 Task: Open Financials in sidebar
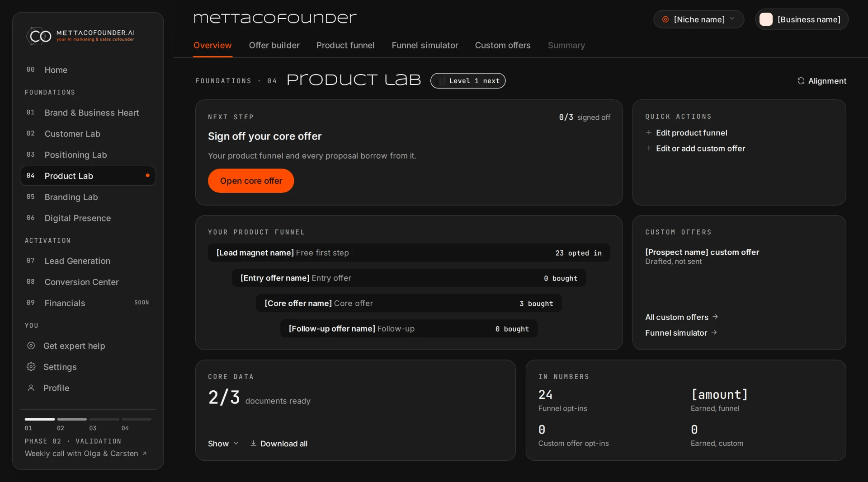coord(88,303)
